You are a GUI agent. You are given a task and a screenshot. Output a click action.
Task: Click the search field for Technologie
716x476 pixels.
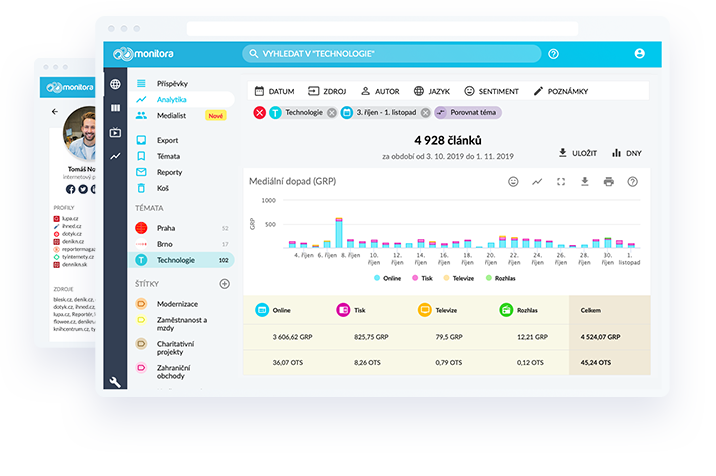(390, 54)
